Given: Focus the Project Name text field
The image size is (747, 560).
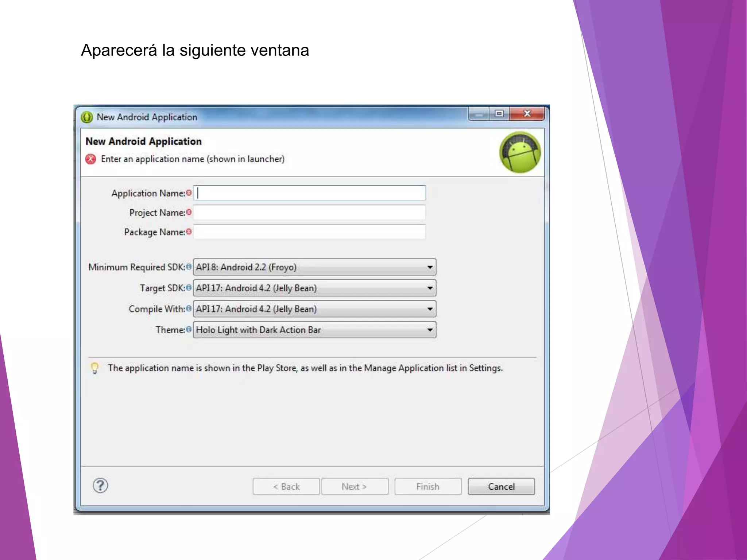Looking at the screenshot, I should [x=309, y=213].
